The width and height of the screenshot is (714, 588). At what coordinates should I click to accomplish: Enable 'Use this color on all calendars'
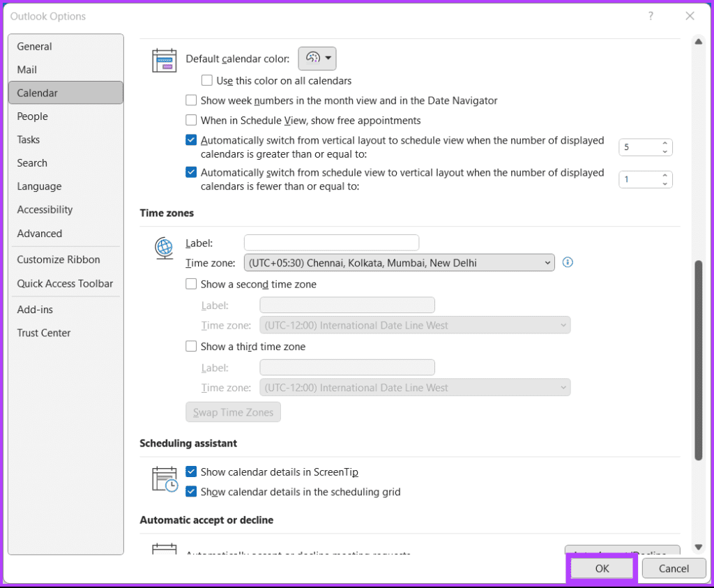(206, 81)
